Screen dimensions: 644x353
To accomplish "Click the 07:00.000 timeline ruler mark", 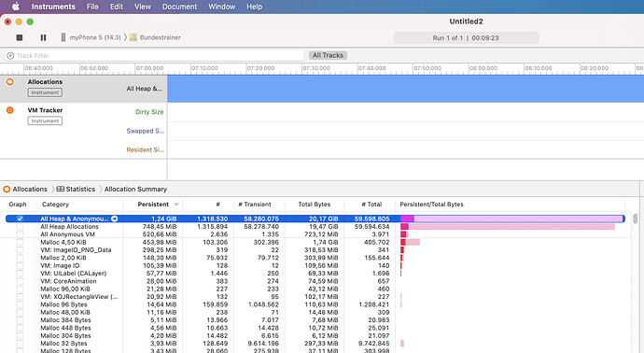I will [150, 68].
